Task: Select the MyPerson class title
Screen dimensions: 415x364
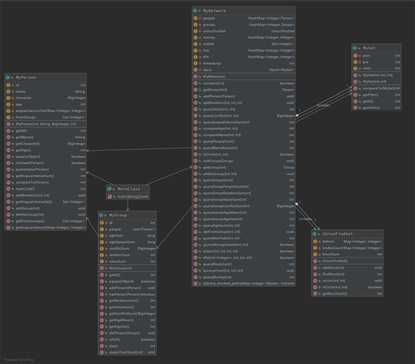Action: click(x=26, y=77)
